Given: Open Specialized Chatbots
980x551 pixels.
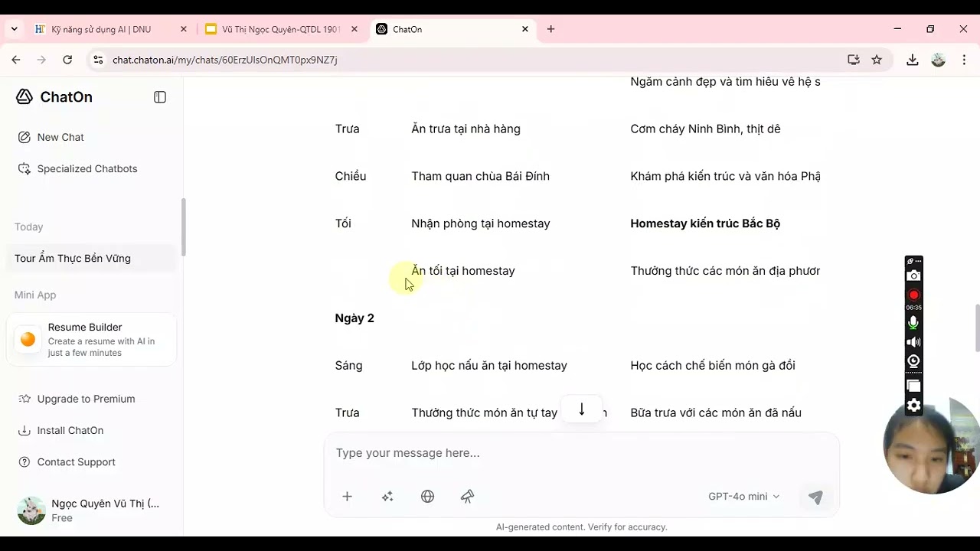Looking at the screenshot, I should [77, 168].
